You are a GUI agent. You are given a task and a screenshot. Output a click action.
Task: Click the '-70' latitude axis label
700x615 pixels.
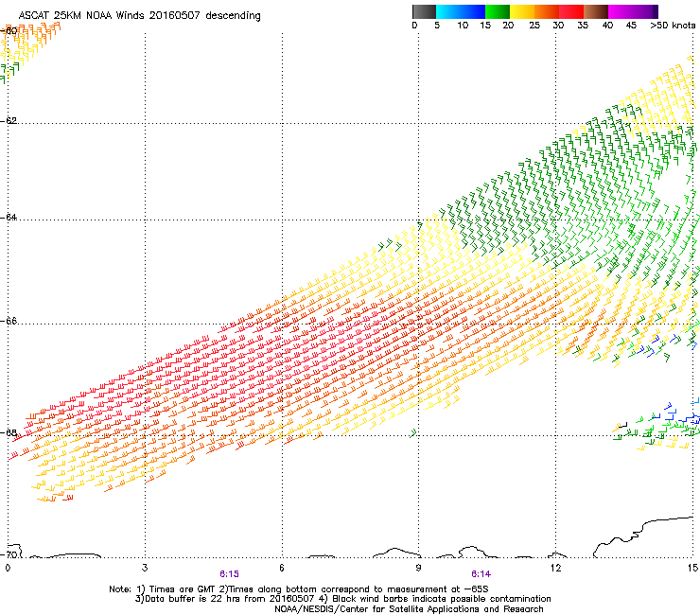coord(9,554)
